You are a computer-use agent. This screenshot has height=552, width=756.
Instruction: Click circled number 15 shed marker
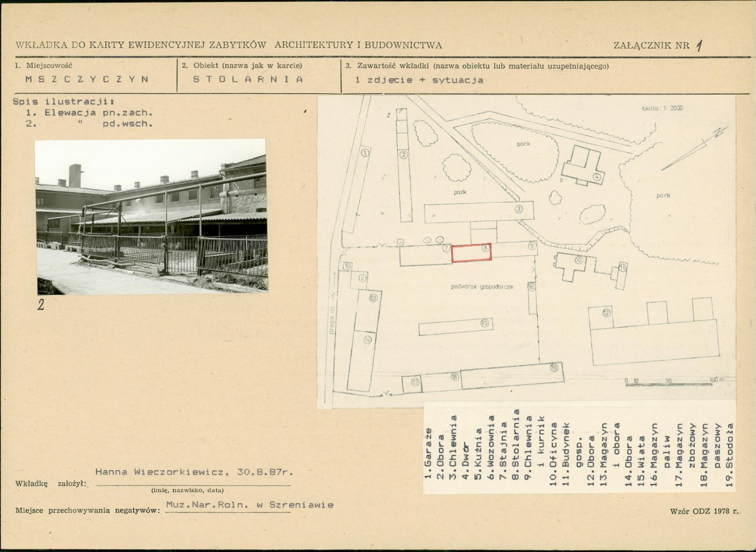click(x=484, y=323)
